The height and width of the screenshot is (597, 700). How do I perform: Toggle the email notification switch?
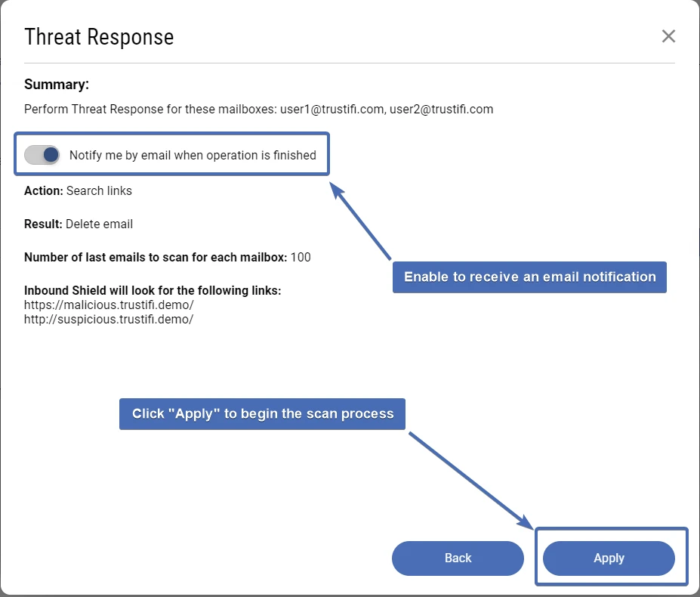[x=42, y=155]
